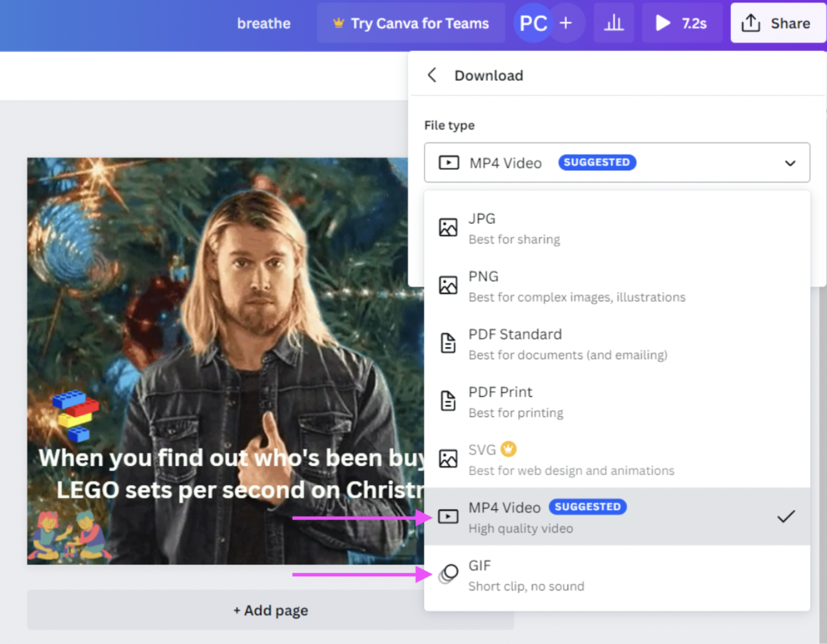This screenshot has width=827, height=644.
Task: Select the meme caption text on canvas
Action: click(x=231, y=474)
